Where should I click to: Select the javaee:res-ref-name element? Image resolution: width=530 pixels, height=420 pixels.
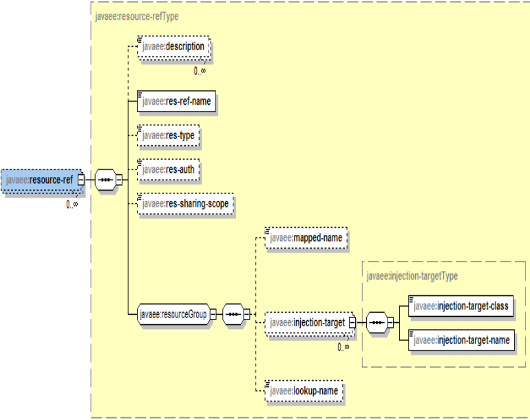coord(176,101)
